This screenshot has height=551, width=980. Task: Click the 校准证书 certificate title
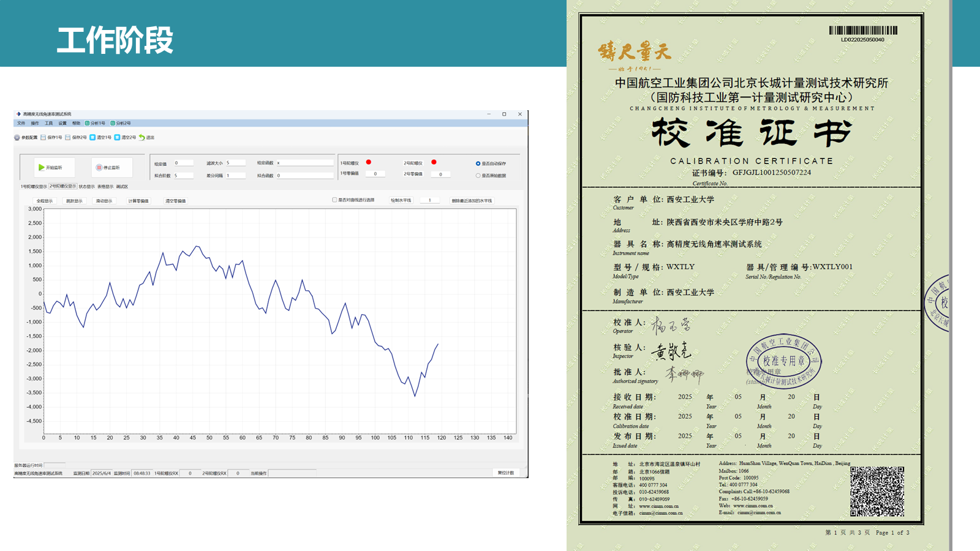[752, 132]
